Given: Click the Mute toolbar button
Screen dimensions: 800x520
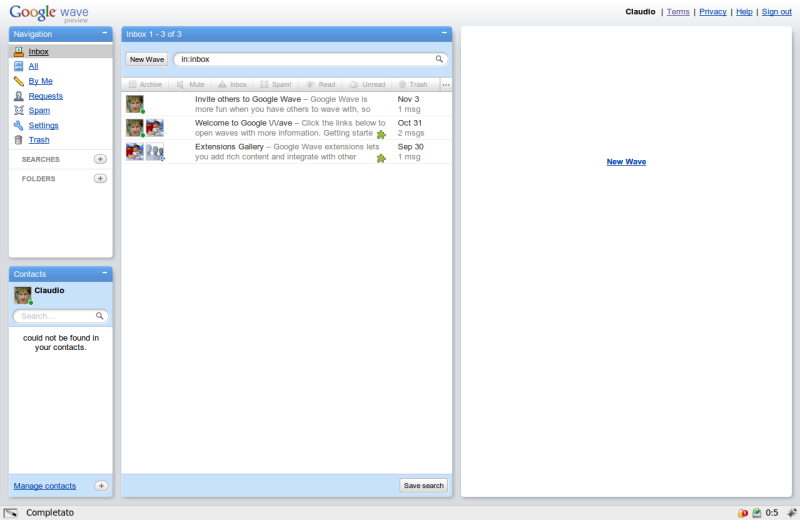Looking at the screenshot, I should (190, 85).
